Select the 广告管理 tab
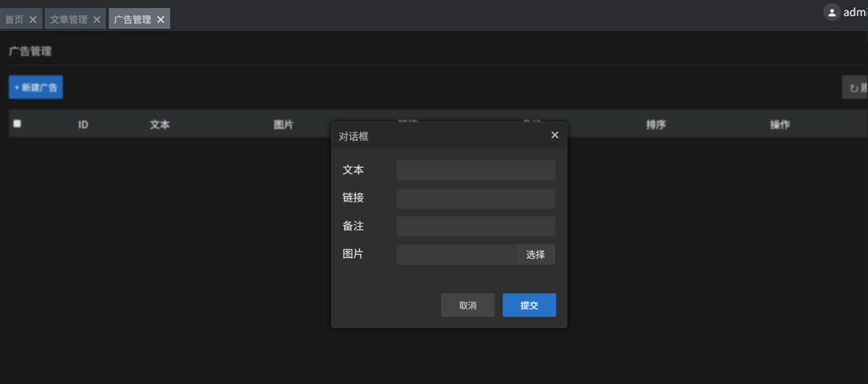This screenshot has width=868, height=384. 132,19
